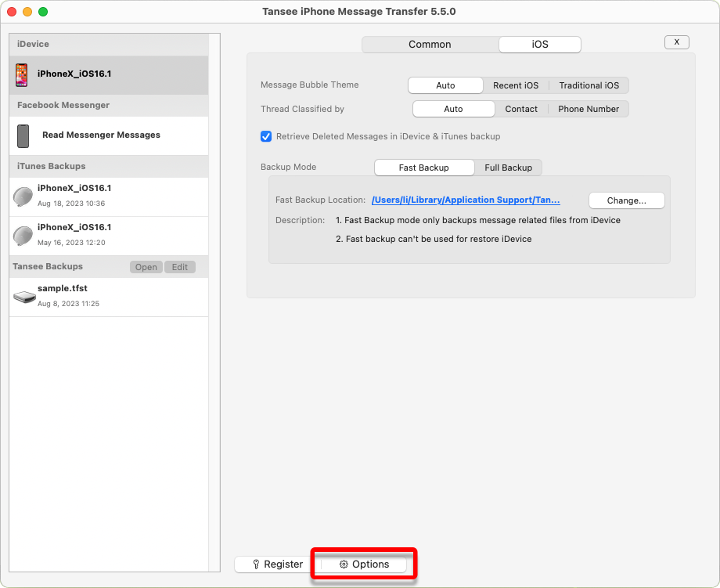Viewport: 720px width, 588px height.
Task: Choose Recent iOS bubble theme
Action: coord(516,85)
